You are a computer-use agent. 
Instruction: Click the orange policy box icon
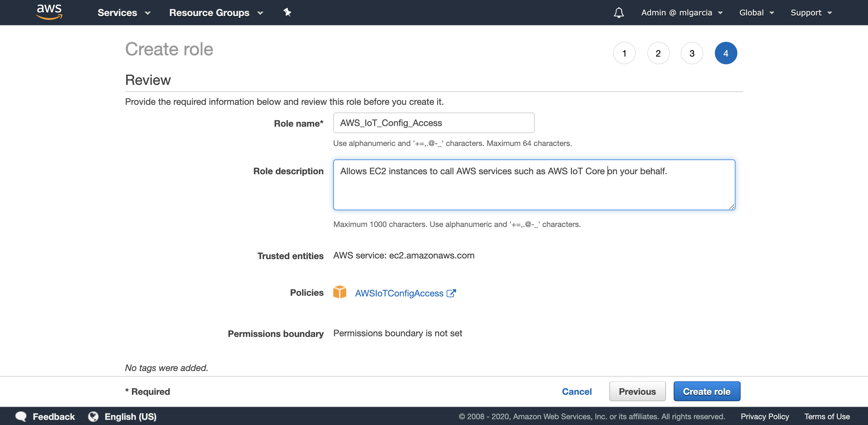tap(339, 292)
